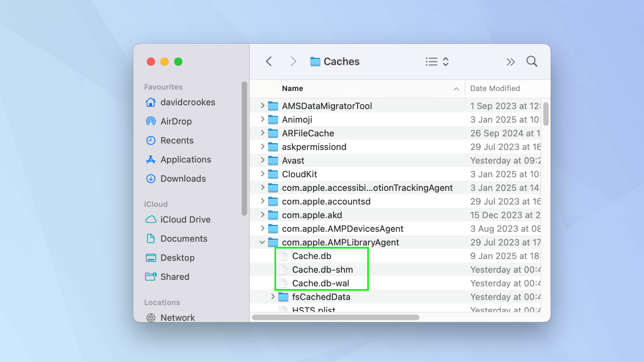Click the forward navigation arrow
644x362 pixels.
[x=293, y=61]
